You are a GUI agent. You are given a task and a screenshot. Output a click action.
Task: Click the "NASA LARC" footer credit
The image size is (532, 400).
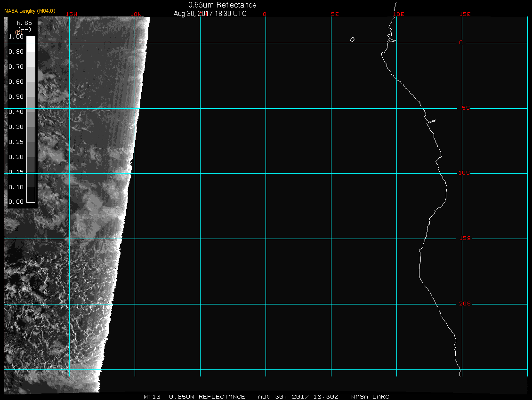tap(370, 397)
